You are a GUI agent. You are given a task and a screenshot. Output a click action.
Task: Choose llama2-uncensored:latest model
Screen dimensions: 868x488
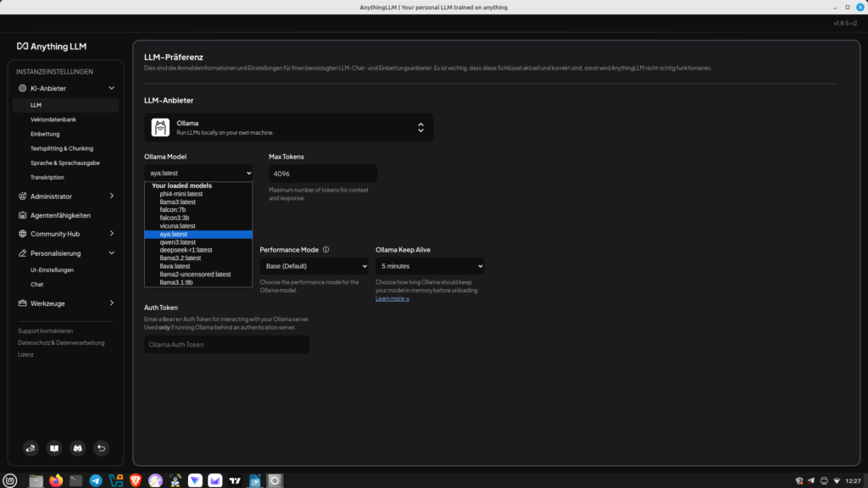tap(198, 274)
